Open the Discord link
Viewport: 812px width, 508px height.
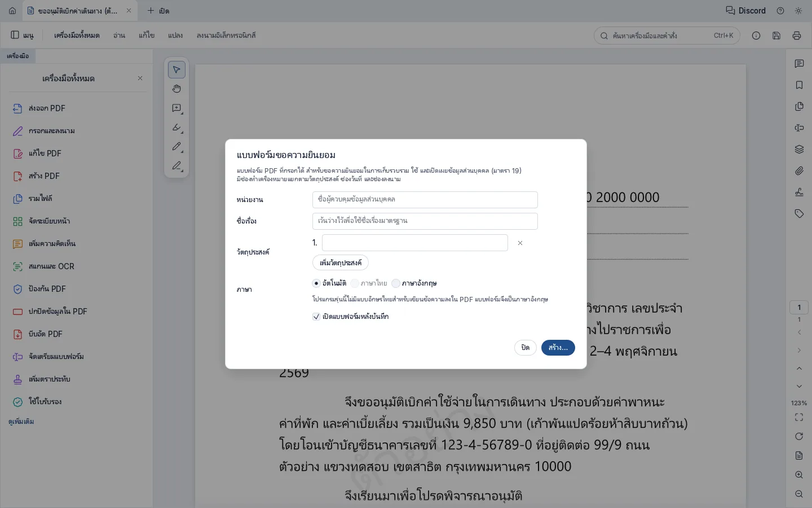745,11
